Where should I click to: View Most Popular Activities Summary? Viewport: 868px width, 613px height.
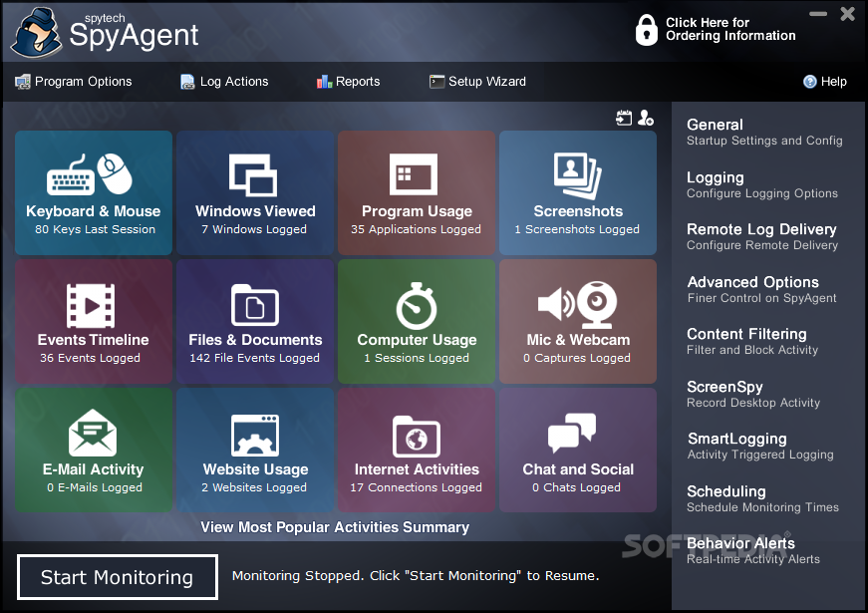335,527
